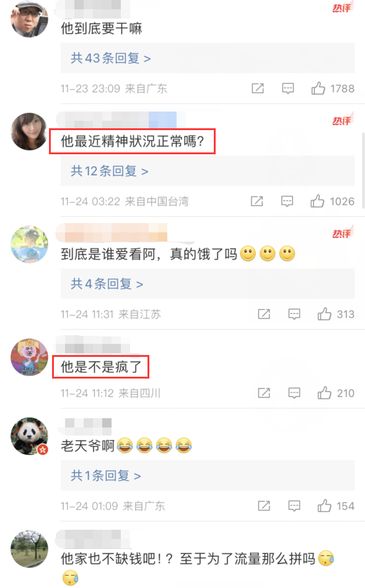Reply to the 老天爷啊 comment
Viewport: 365px width, 588px height.
[294, 506]
